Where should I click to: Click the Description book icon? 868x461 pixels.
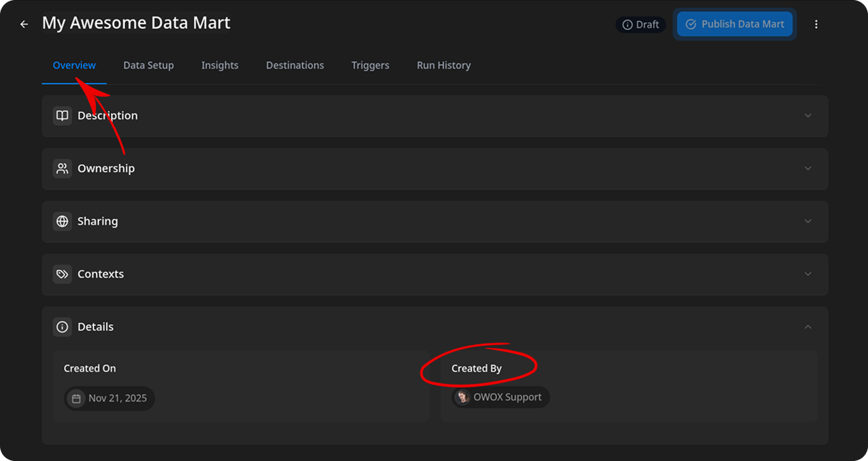[62, 116]
